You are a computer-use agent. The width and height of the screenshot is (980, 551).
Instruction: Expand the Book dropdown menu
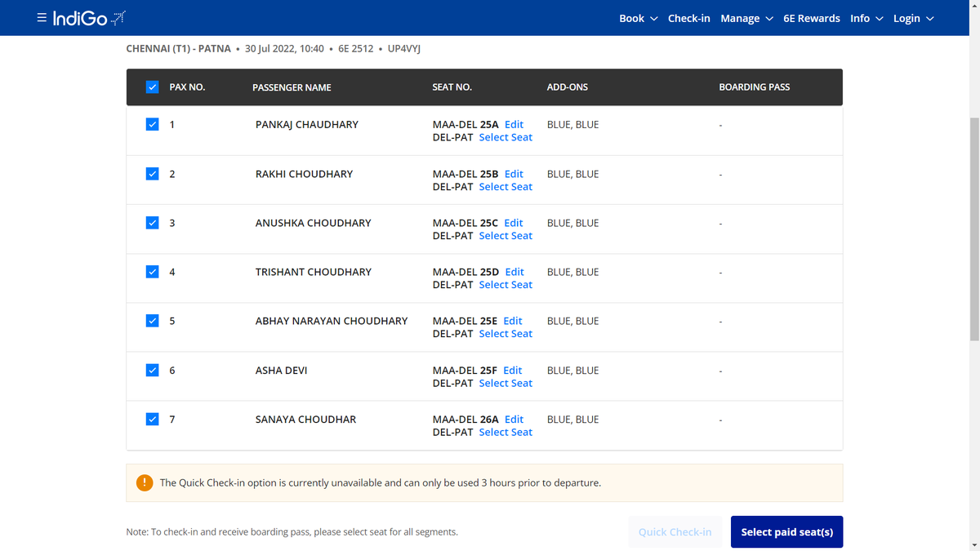[x=639, y=18]
